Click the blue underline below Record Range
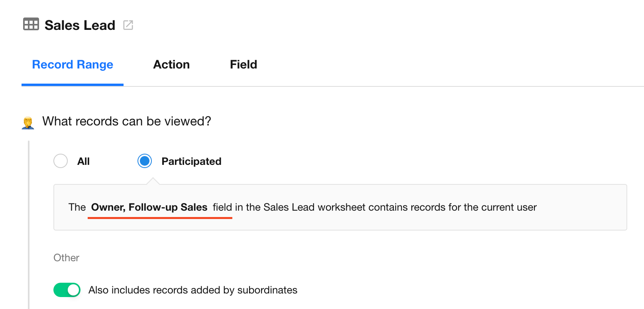Image resolution: width=644 pixels, height=309 pixels. coord(73,85)
